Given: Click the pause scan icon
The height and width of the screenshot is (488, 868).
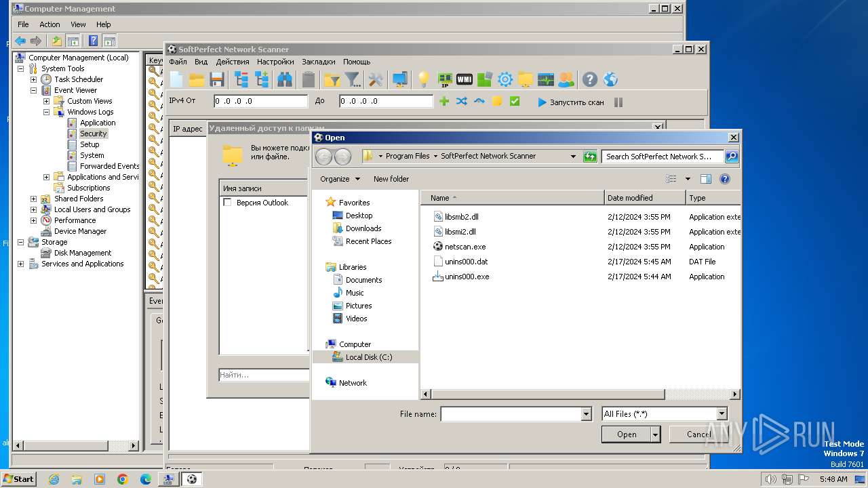Looking at the screenshot, I should click(x=618, y=102).
